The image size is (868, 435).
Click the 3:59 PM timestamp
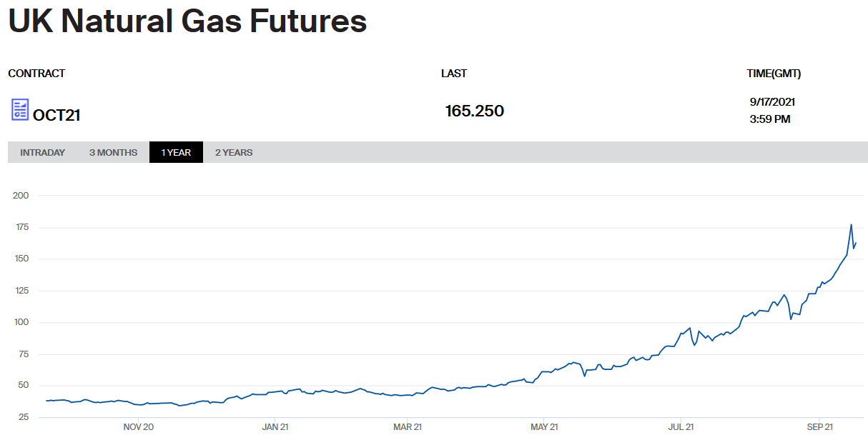click(770, 119)
